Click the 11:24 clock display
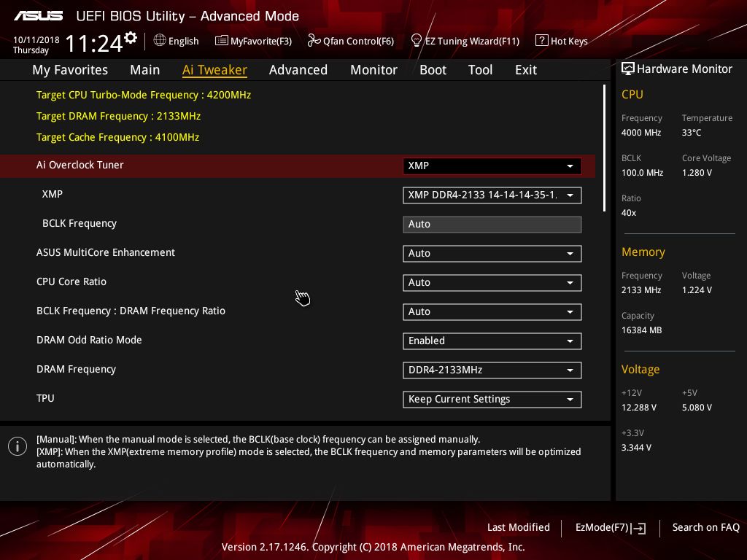Screen dimensions: 747x560 pos(94,44)
